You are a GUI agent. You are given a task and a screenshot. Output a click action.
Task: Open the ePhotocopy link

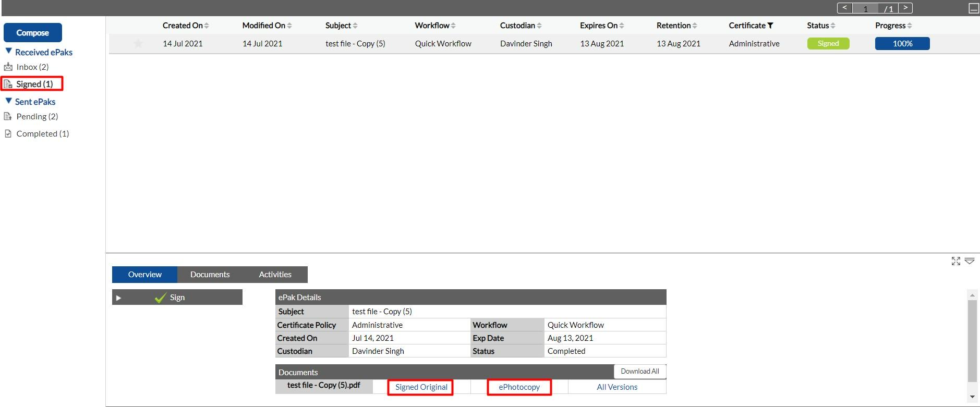(x=519, y=387)
